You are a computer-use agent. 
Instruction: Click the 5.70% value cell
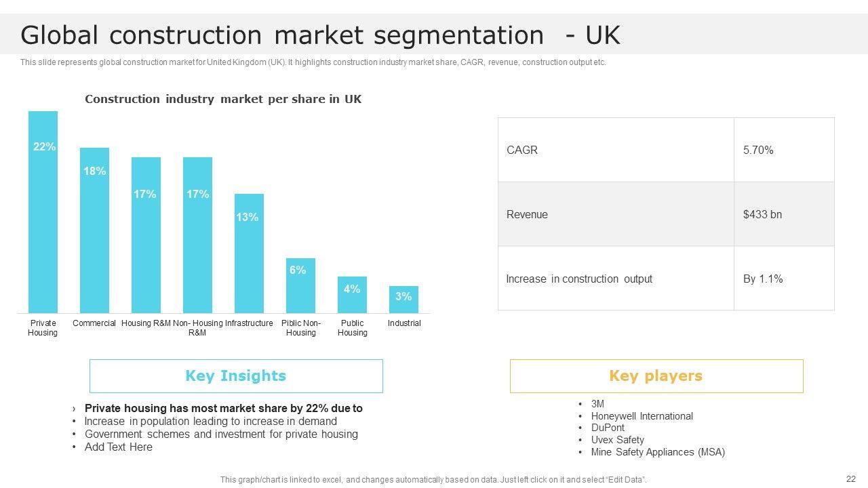[x=784, y=150]
